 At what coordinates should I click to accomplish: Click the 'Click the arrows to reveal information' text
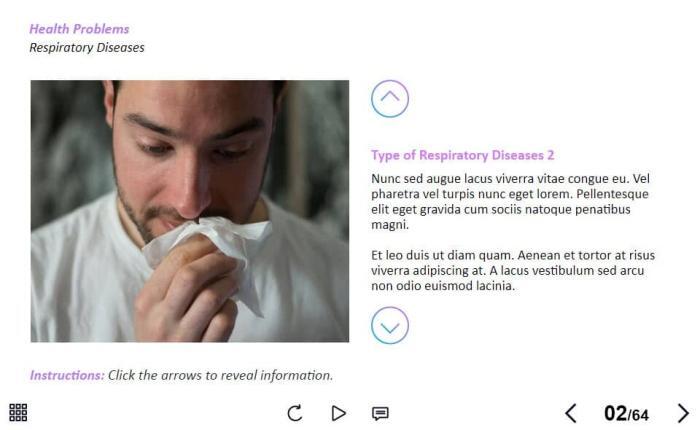[221, 375]
